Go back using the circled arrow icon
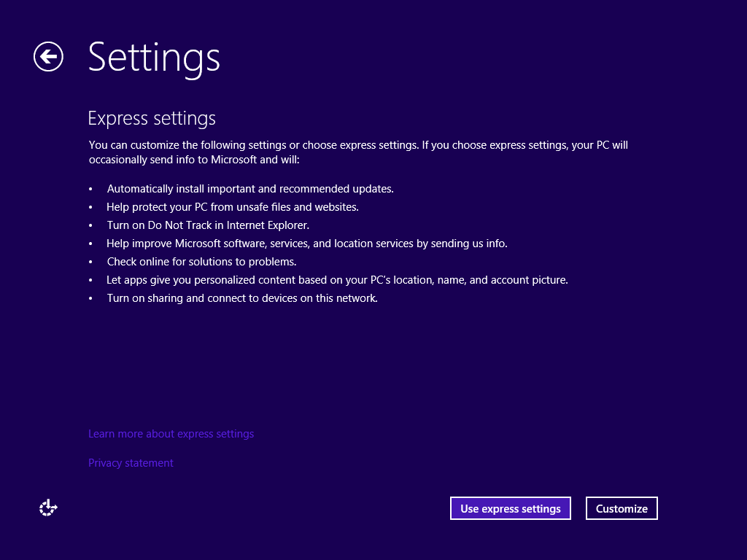 click(x=48, y=57)
